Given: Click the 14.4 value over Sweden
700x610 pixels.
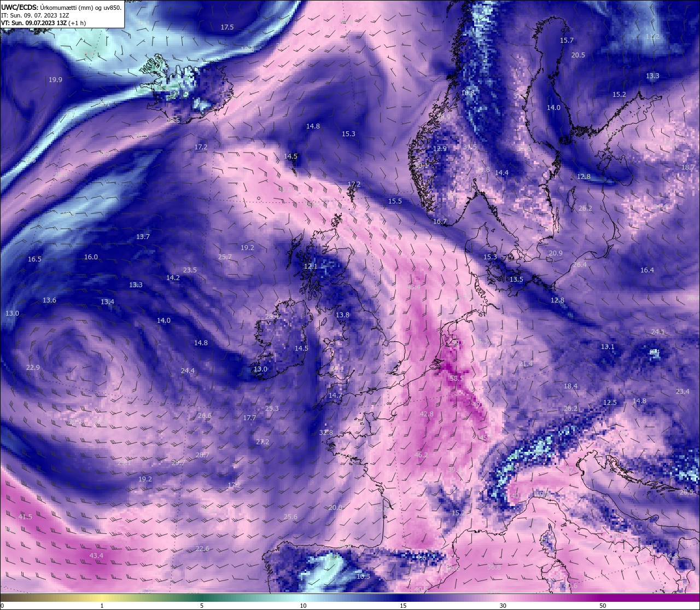Looking at the screenshot, I should (501, 173).
